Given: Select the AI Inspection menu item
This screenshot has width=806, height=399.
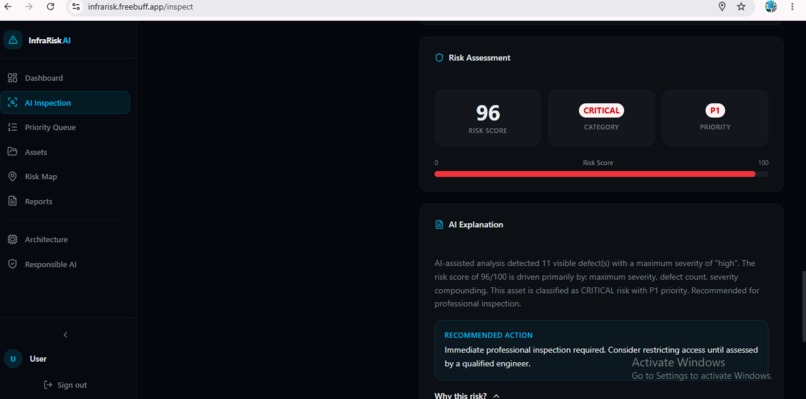Looking at the screenshot, I should (65, 103).
